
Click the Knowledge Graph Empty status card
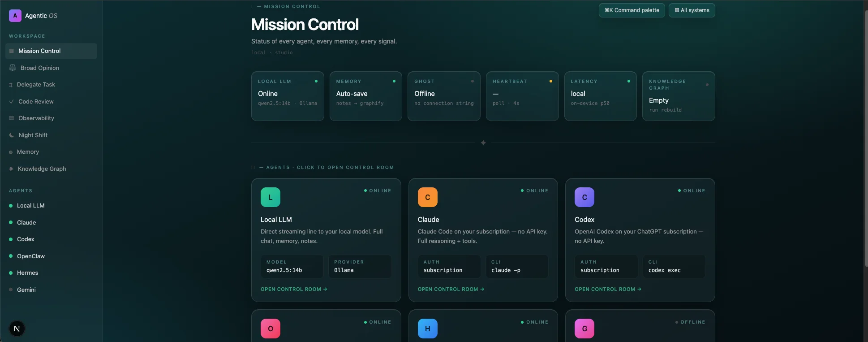[679, 96]
